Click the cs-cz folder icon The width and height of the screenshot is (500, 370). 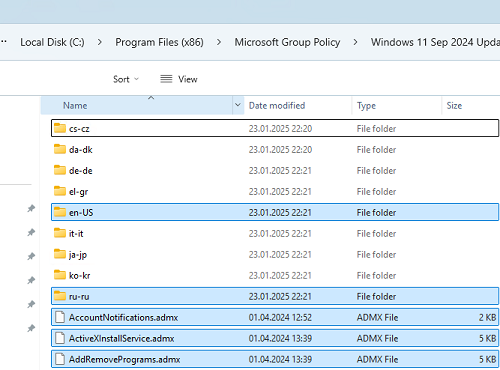click(x=60, y=128)
